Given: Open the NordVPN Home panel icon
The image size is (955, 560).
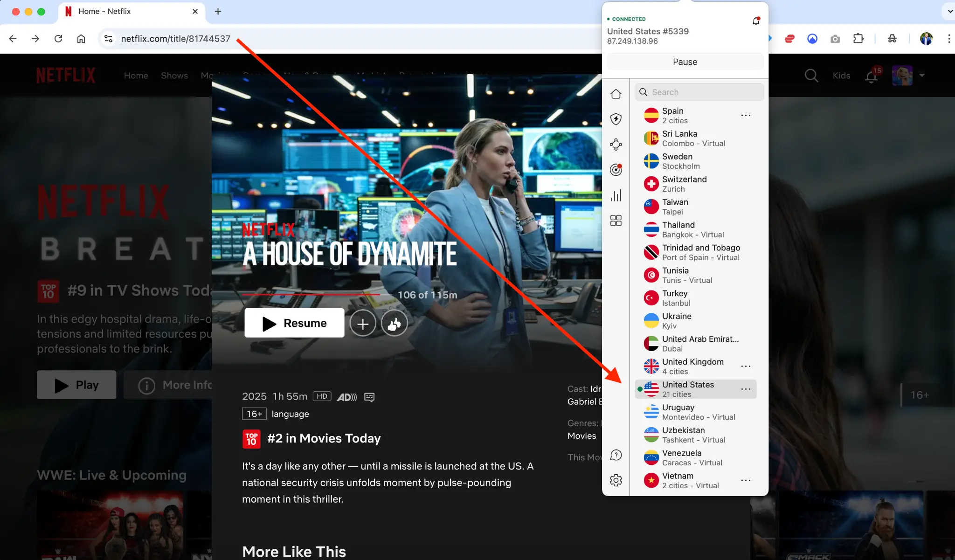Looking at the screenshot, I should (616, 94).
